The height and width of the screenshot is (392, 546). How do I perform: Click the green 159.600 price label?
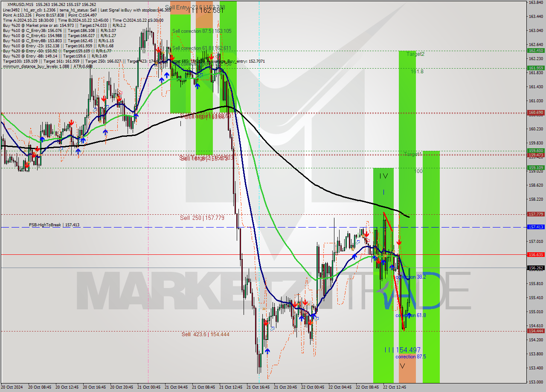[536, 150]
